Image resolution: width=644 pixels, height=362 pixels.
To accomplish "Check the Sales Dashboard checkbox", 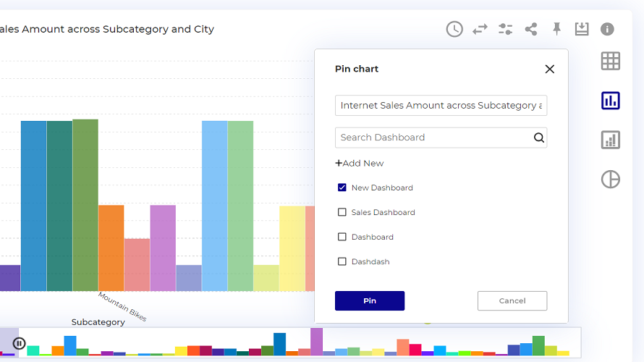I will (x=342, y=212).
